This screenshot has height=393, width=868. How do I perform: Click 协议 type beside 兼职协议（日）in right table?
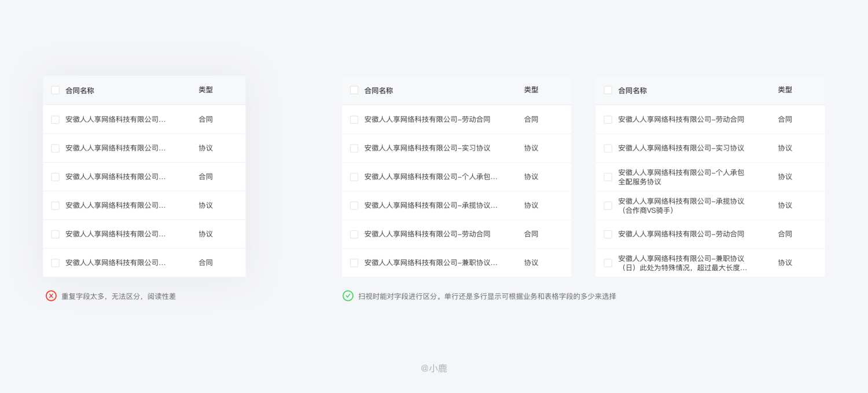(x=785, y=263)
